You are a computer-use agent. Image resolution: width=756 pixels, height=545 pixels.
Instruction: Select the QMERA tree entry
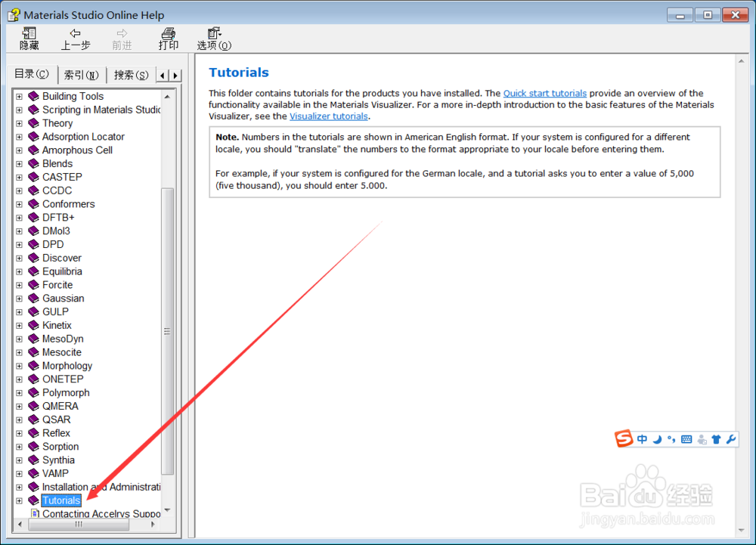[60, 406]
